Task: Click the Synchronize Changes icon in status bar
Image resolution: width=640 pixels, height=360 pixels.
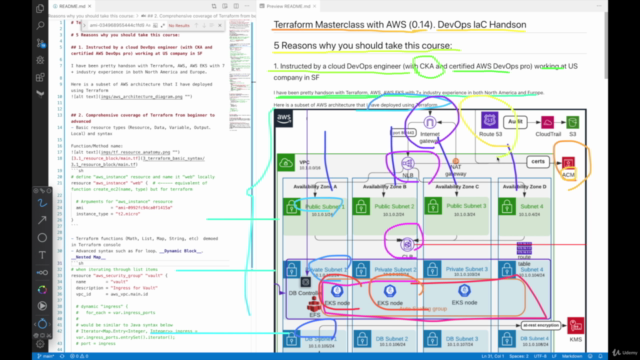Action: coord(62,356)
